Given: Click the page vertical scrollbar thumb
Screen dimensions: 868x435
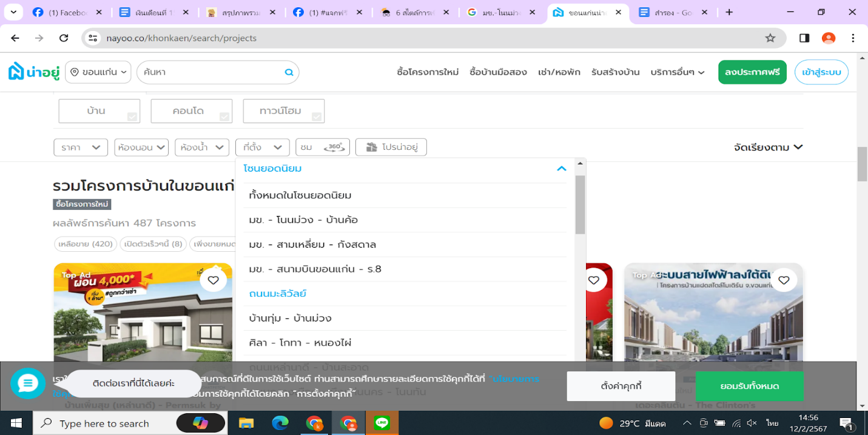Looking at the screenshot, I should click(x=862, y=164).
